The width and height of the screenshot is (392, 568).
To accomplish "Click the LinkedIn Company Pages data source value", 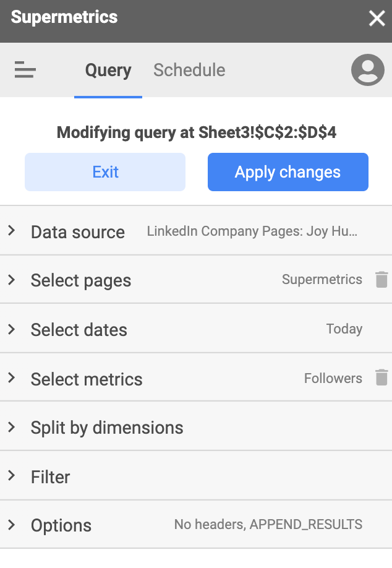I will click(x=252, y=232).
